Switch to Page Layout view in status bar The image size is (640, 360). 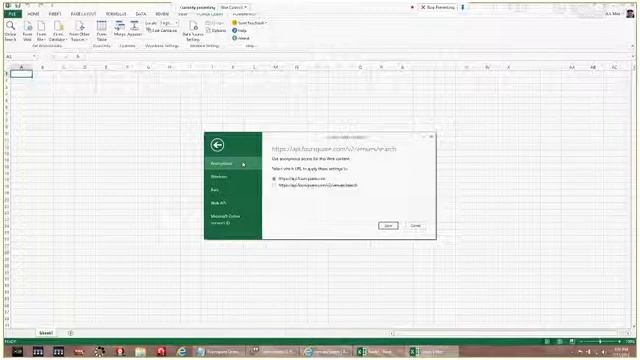pyautogui.click(x=560, y=341)
